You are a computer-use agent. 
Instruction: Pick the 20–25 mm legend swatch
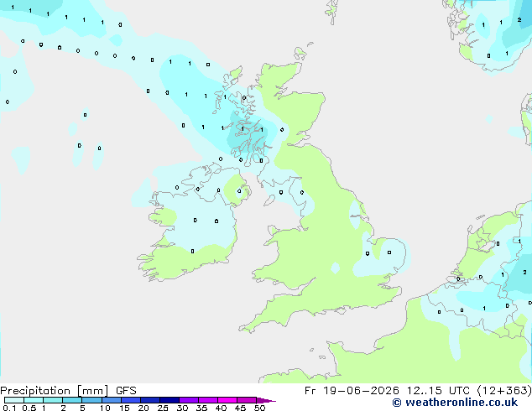click(149, 400)
